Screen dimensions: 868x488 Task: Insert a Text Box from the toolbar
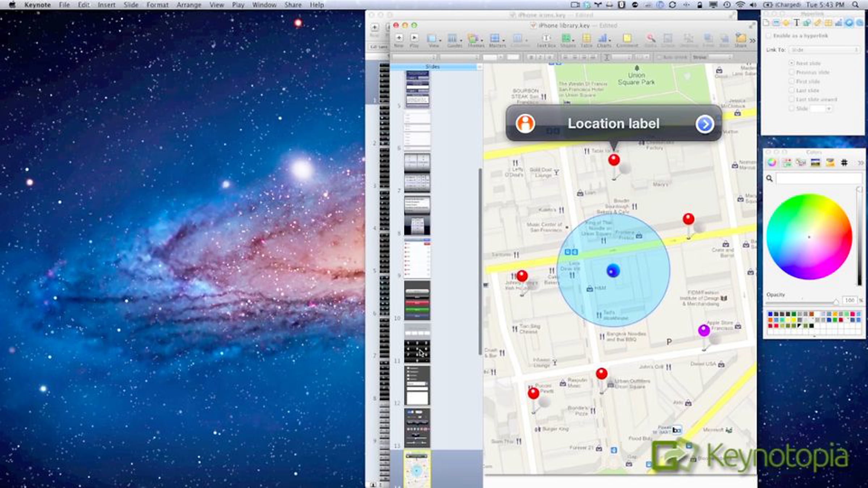546,38
